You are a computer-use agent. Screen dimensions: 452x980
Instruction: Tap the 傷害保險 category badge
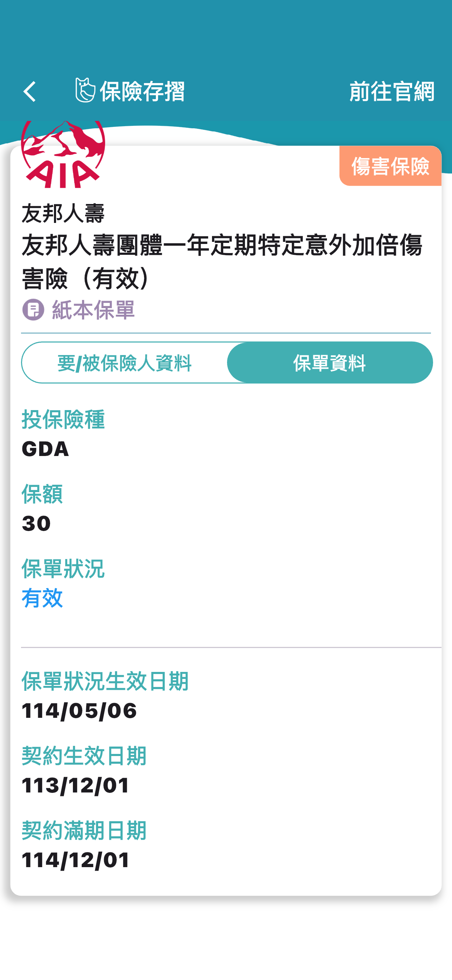coord(390,166)
